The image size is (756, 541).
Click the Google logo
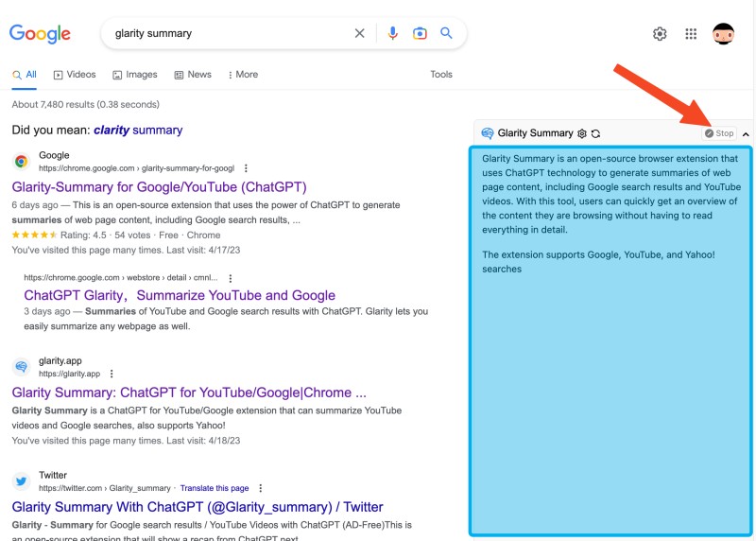pyautogui.click(x=40, y=33)
